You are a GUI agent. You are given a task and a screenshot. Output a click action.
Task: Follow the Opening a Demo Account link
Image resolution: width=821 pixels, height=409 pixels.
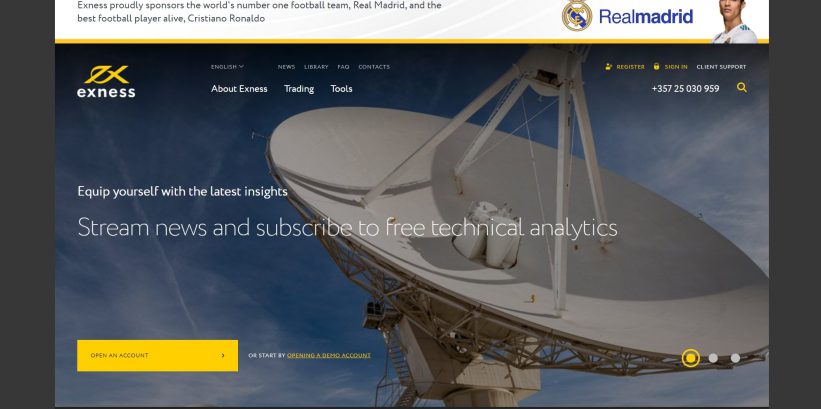coord(329,356)
